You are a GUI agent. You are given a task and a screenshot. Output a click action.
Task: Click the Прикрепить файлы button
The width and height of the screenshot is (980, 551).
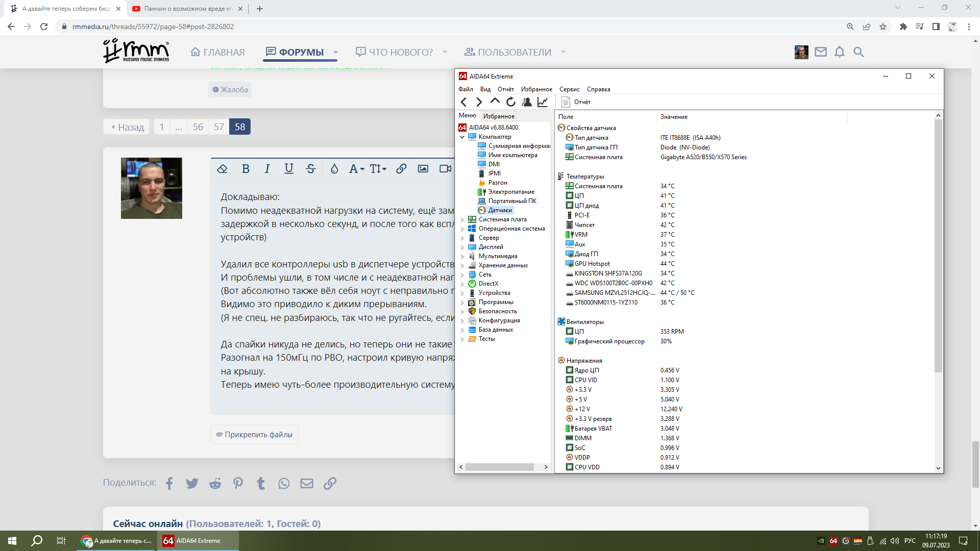(254, 435)
